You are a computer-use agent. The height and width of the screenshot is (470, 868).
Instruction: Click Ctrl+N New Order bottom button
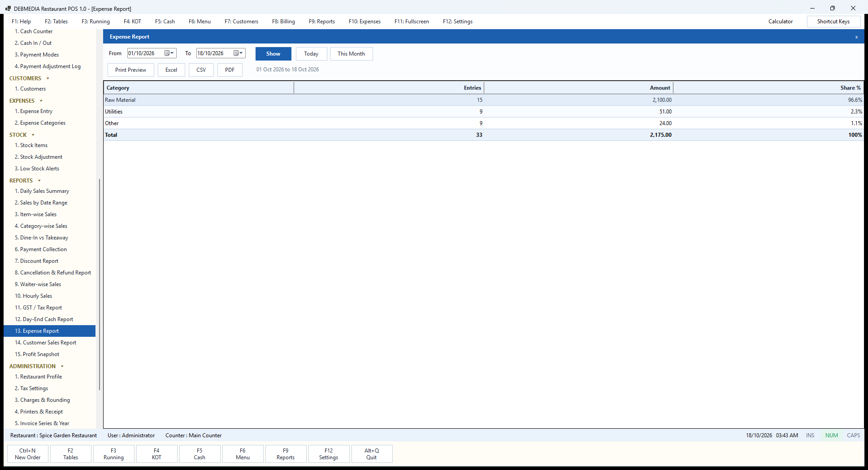(x=28, y=454)
